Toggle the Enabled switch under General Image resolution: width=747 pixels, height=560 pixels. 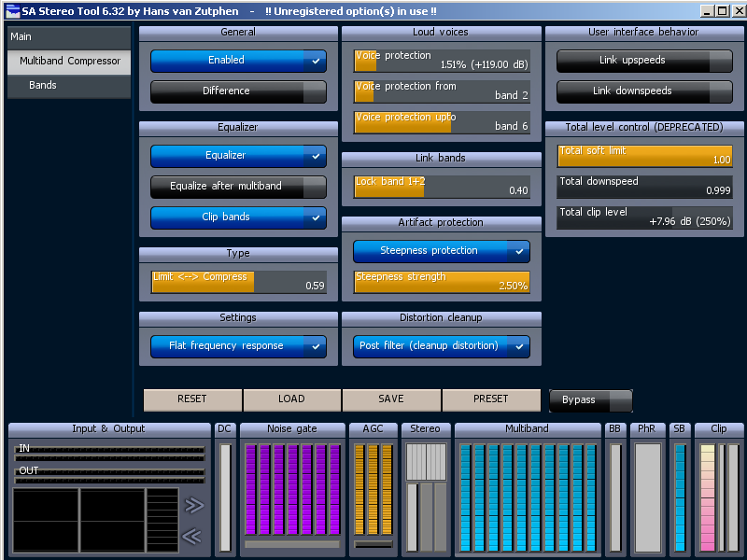coord(239,61)
